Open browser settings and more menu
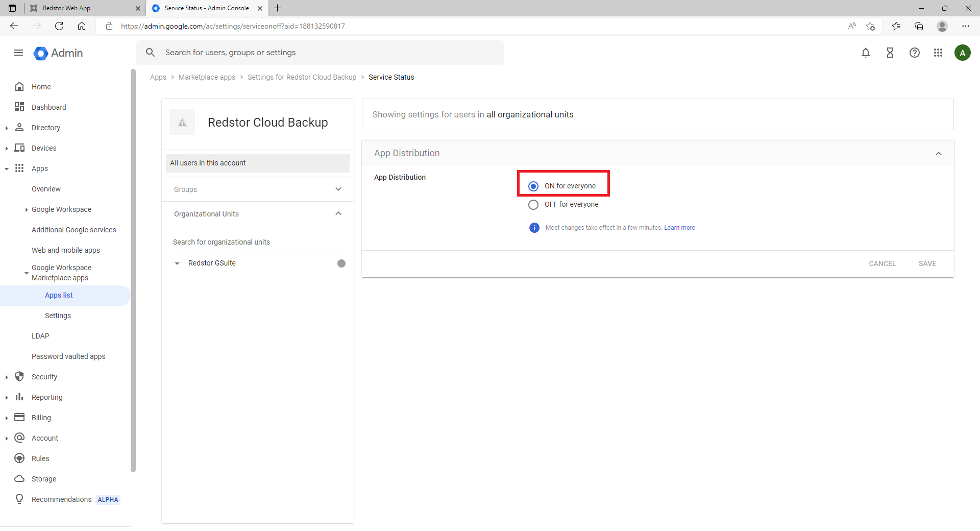The height and width of the screenshot is (531, 980). tap(966, 26)
